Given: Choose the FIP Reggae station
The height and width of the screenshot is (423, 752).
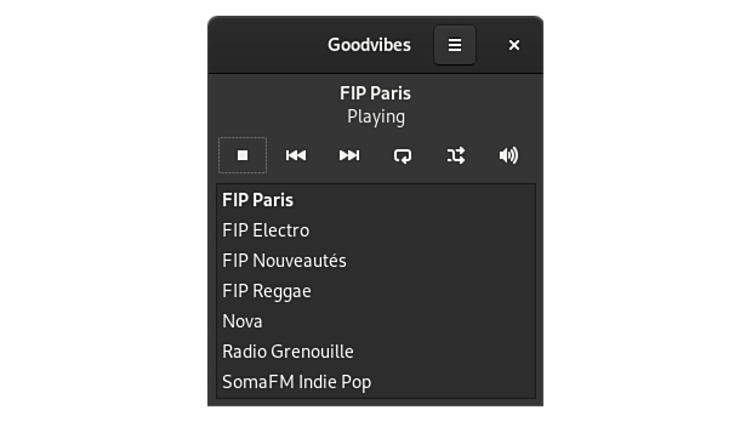Looking at the screenshot, I should (x=267, y=291).
